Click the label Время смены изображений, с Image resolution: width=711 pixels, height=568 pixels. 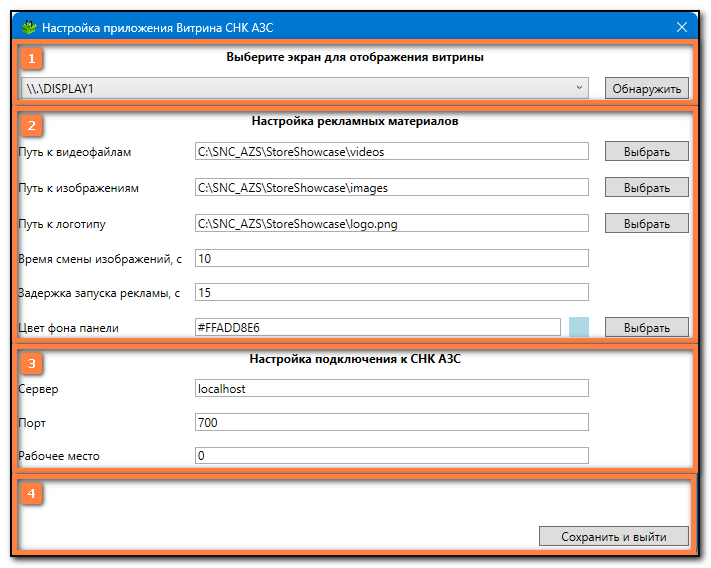click(x=100, y=259)
